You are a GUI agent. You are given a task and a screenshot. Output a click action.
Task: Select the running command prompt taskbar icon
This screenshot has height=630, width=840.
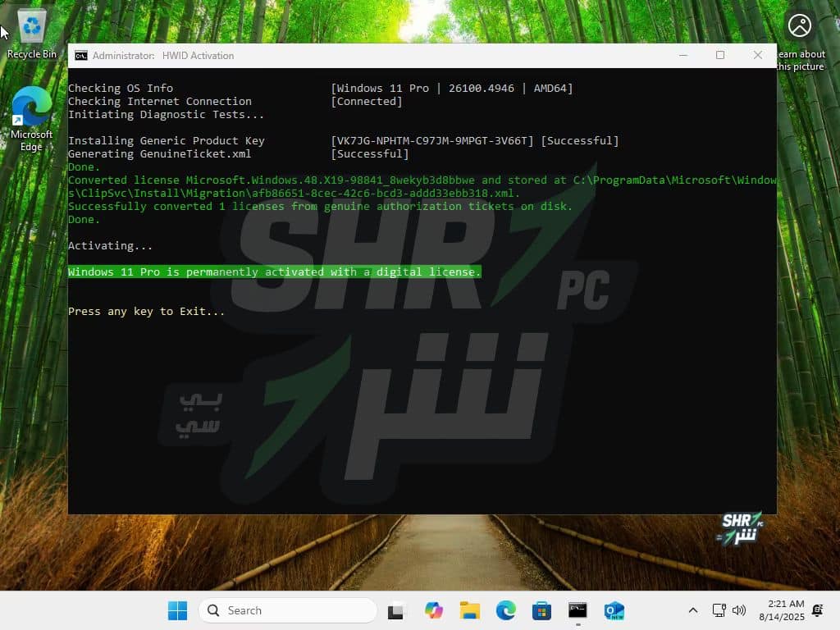pyautogui.click(x=577, y=610)
